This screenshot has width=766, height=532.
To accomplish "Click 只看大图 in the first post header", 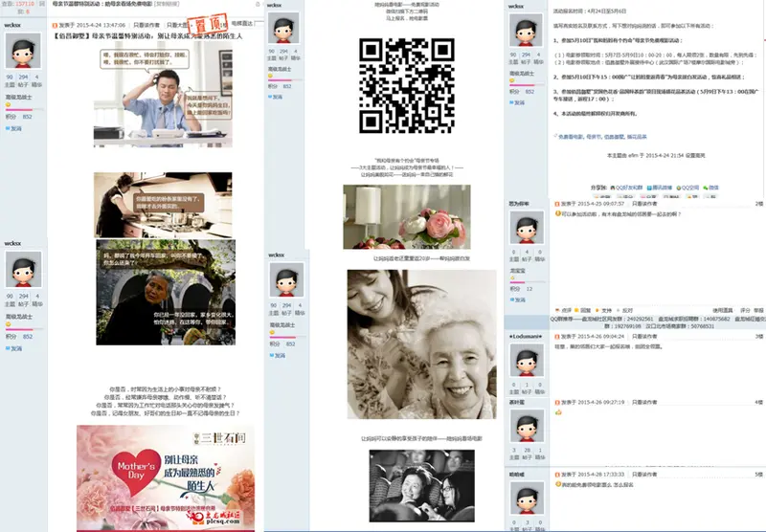I will click(176, 25).
